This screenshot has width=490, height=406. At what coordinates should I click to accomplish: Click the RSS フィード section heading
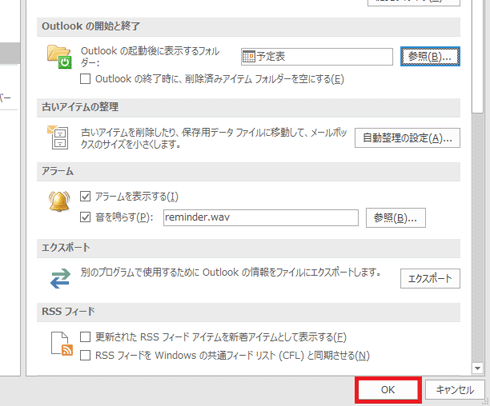click(68, 312)
